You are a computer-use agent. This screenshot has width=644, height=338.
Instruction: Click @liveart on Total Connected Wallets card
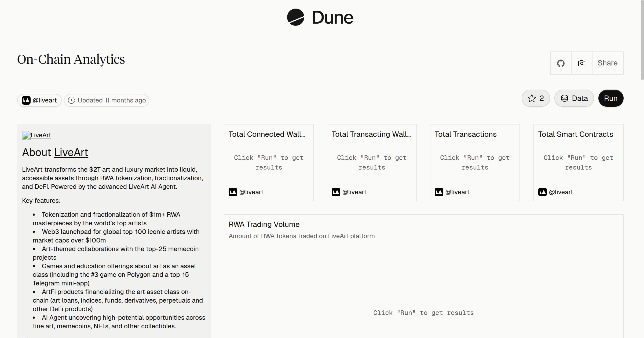[x=251, y=192]
